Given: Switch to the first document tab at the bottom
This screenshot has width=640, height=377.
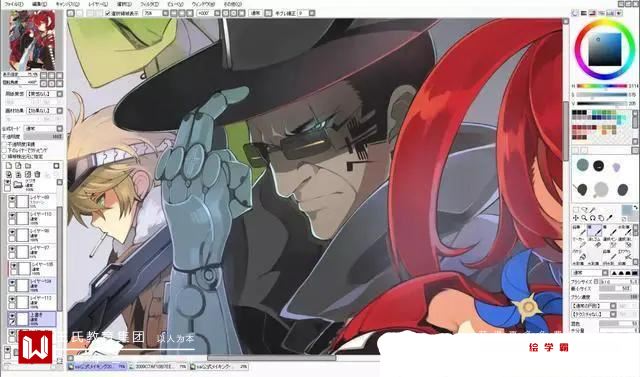Looking at the screenshot, I should click(97, 367).
